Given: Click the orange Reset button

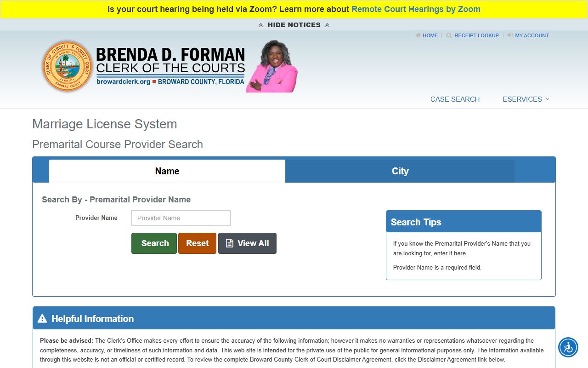Looking at the screenshot, I should tap(197, 243).
